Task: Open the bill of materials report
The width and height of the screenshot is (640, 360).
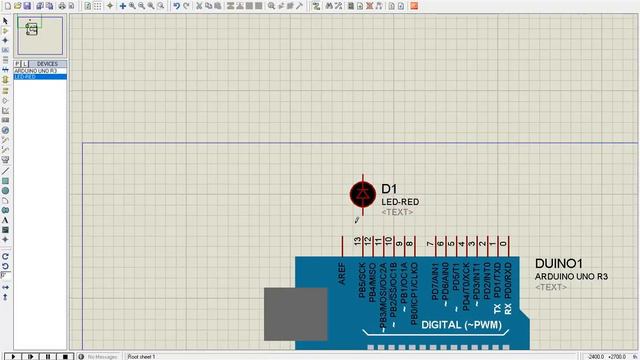Action: point(391,6)
